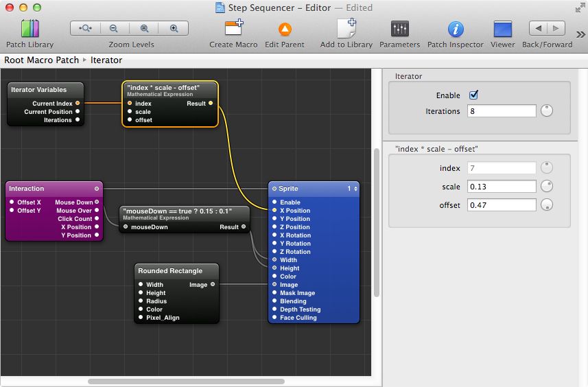Click the zoom out magnifier

[114, 29]
